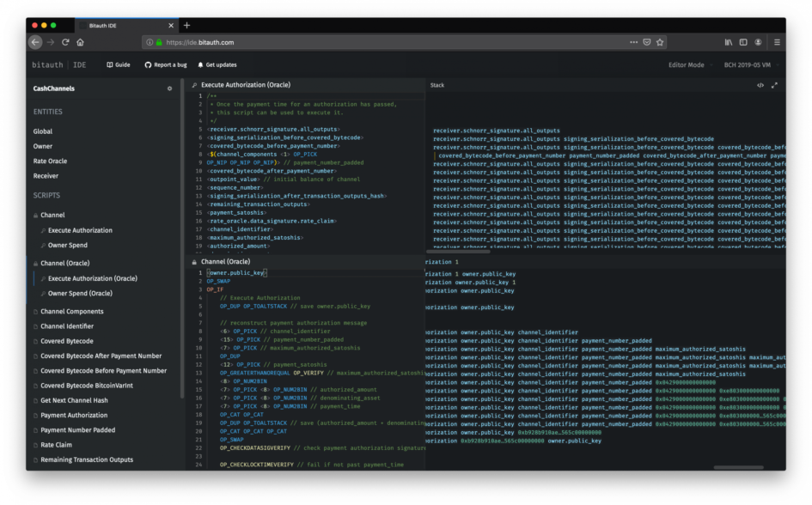Toggle the browser sidebar view
Viewport: 812px width, 505px height.
[743, 42]
